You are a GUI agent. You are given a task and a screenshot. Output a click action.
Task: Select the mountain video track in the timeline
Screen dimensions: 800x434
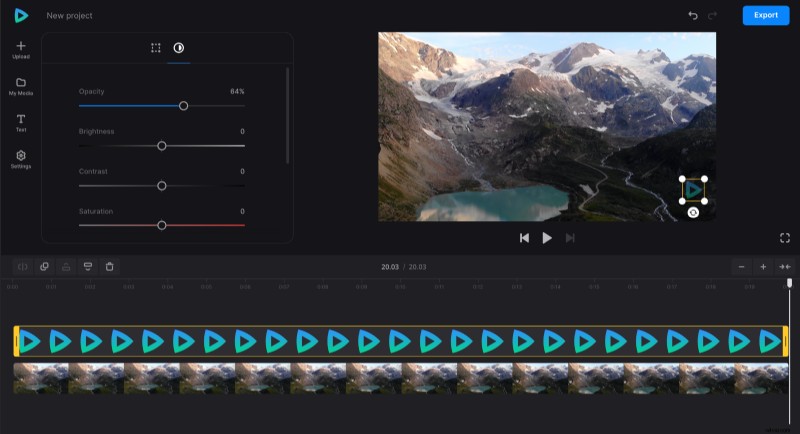coord(401,378)
